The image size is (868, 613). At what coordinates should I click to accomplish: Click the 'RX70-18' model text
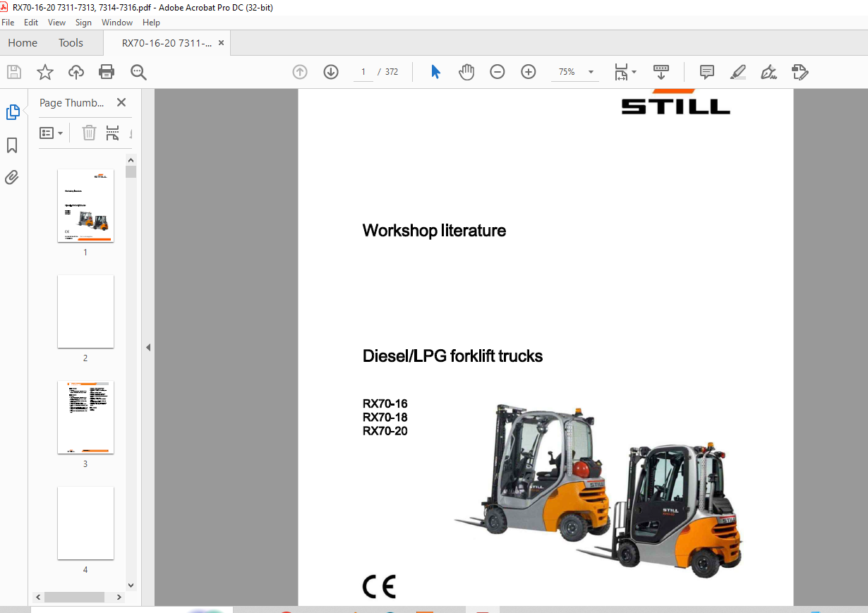point(385,418)
